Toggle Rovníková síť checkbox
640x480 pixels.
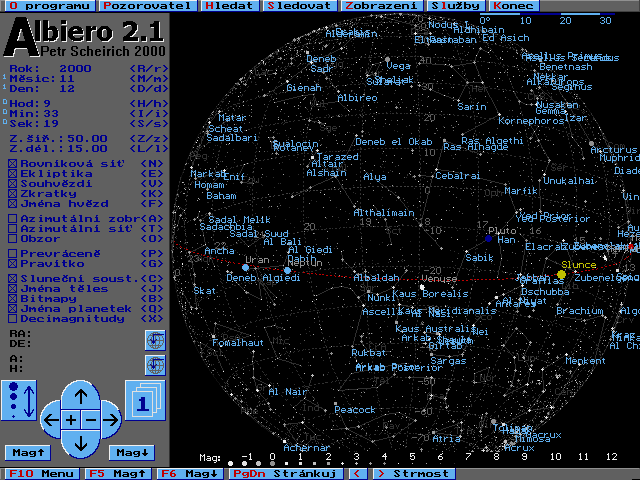coord(13,164)
